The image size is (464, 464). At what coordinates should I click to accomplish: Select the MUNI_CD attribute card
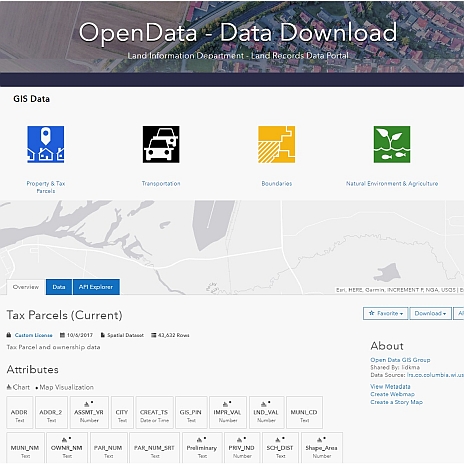click(x=304, y=412)
